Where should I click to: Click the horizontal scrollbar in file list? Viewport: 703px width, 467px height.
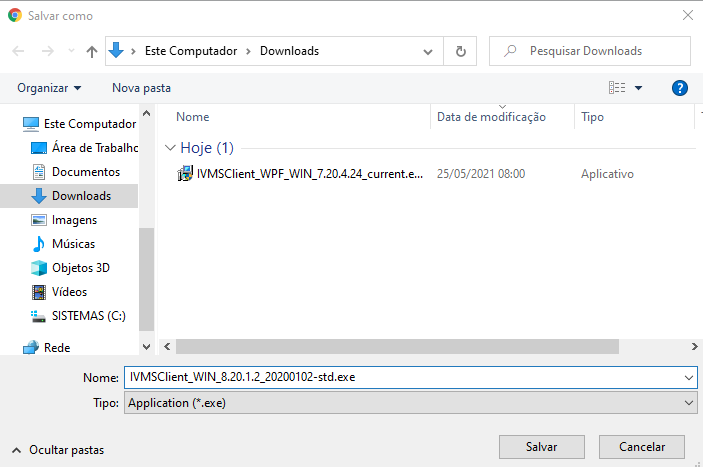point(400,346)
